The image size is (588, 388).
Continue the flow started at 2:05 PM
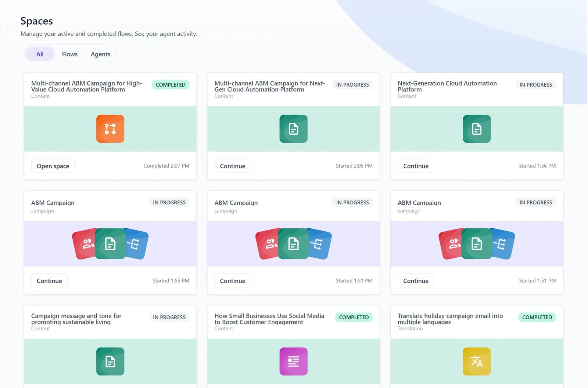(x=232, y=166)
